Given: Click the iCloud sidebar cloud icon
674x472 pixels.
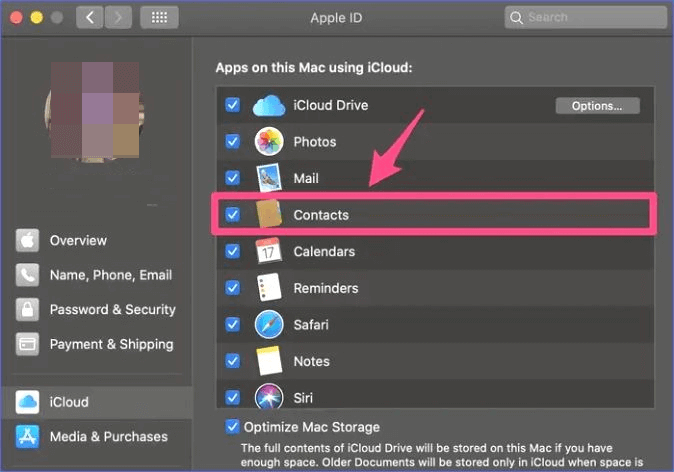Looking at the screenshot, I should pos(28,402).
